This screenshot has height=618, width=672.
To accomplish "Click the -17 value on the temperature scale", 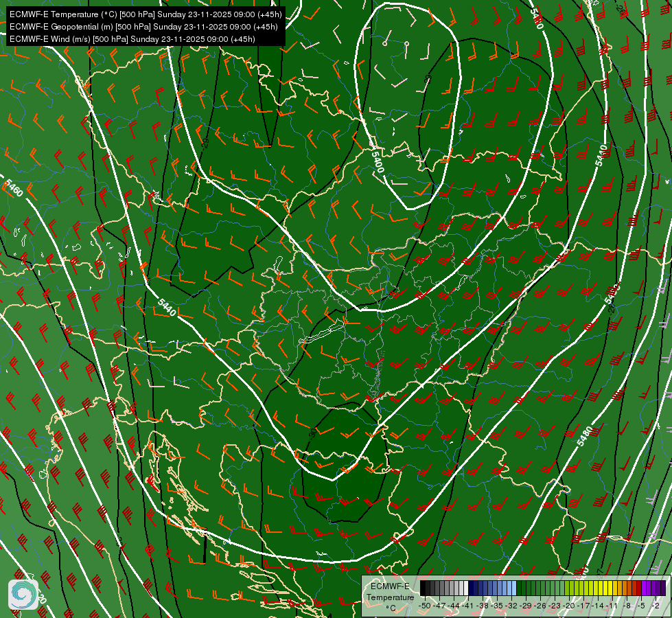I will (583, 606).
